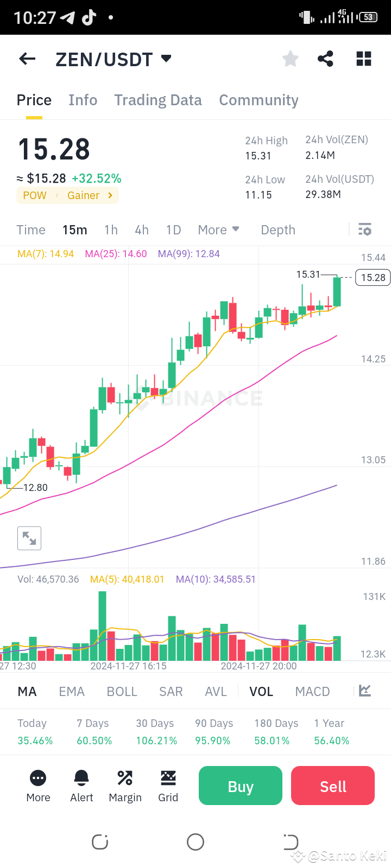Open the Info tab

(83, 100)
